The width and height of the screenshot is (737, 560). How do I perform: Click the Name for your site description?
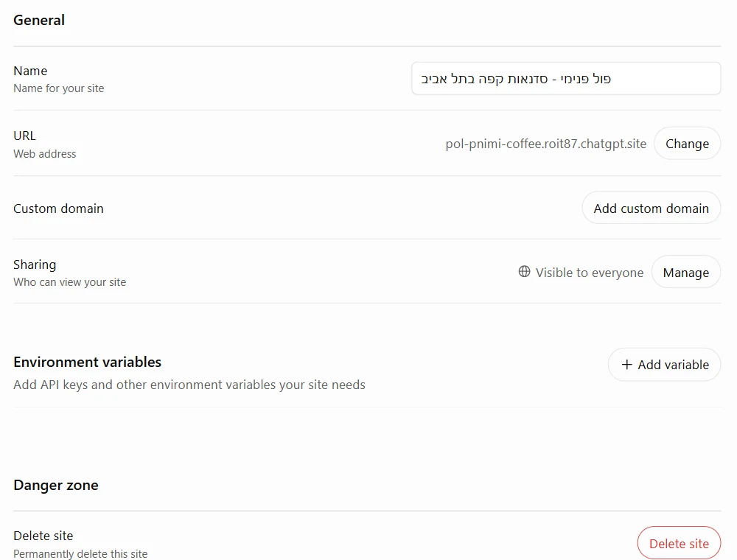coord(59,88)
